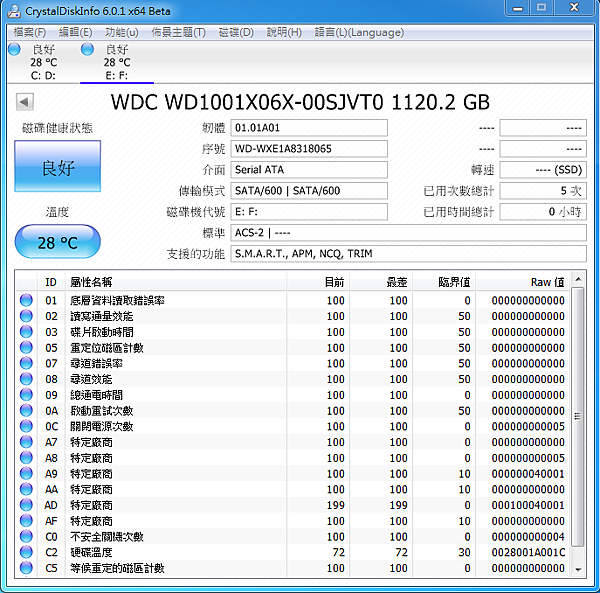Viewport: 600px width, 593px height.
Task: Click the 目前 column header
Action: 318,282
